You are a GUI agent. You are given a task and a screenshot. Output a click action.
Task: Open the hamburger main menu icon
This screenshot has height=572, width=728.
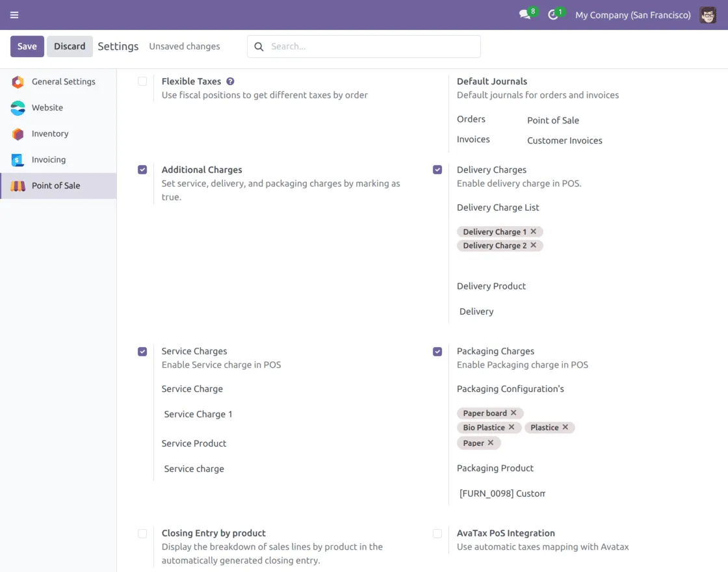14,15
